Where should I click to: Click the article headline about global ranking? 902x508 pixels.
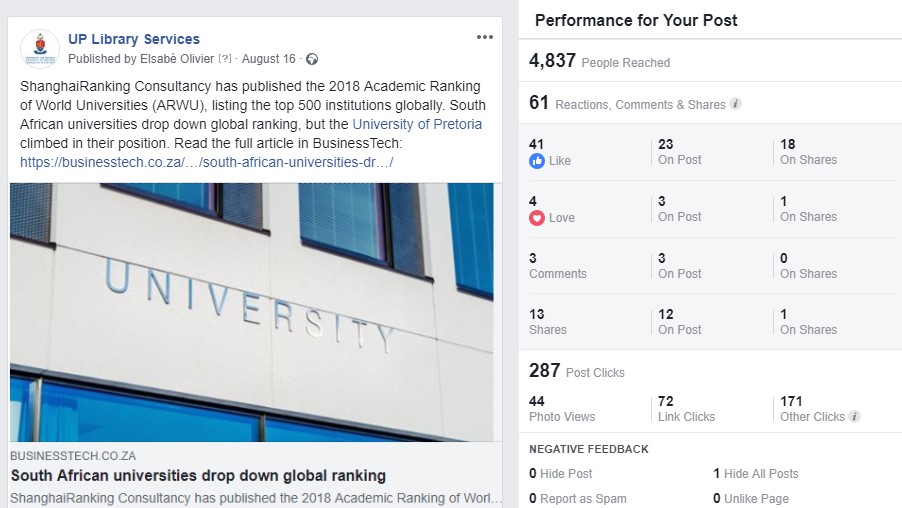[x=198, y=476]
